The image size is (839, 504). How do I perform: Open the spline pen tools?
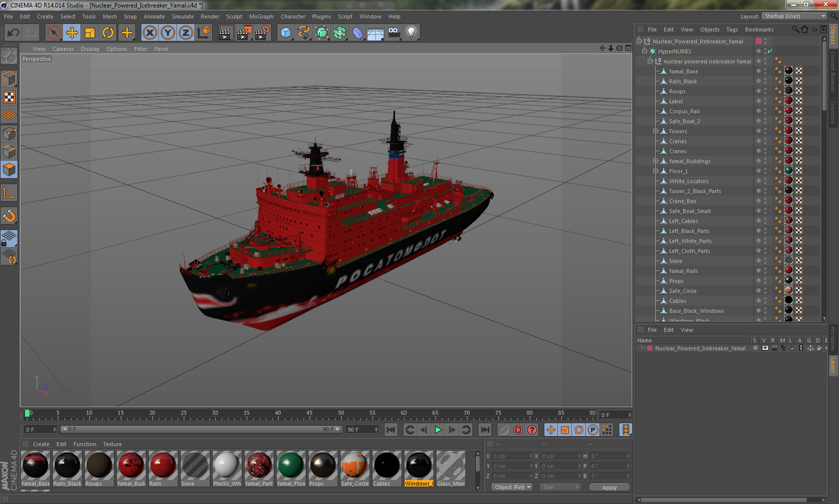pos(304,33)
